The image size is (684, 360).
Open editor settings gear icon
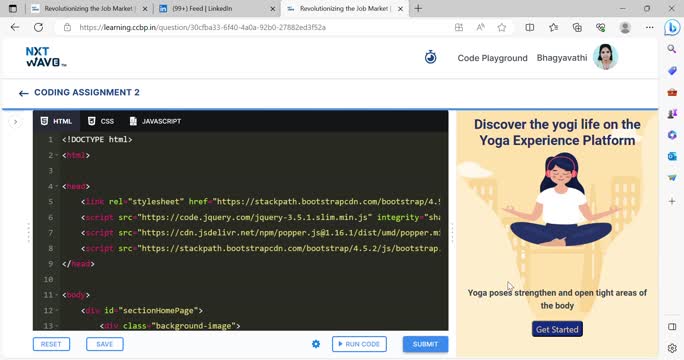tap(316, 344)
